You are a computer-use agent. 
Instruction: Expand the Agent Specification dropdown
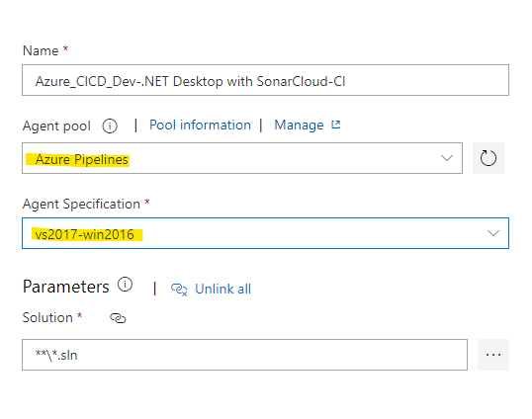point(265,233)
